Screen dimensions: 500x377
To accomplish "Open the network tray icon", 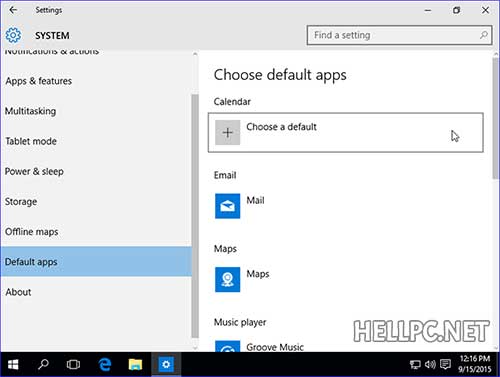I will point(415,365).
